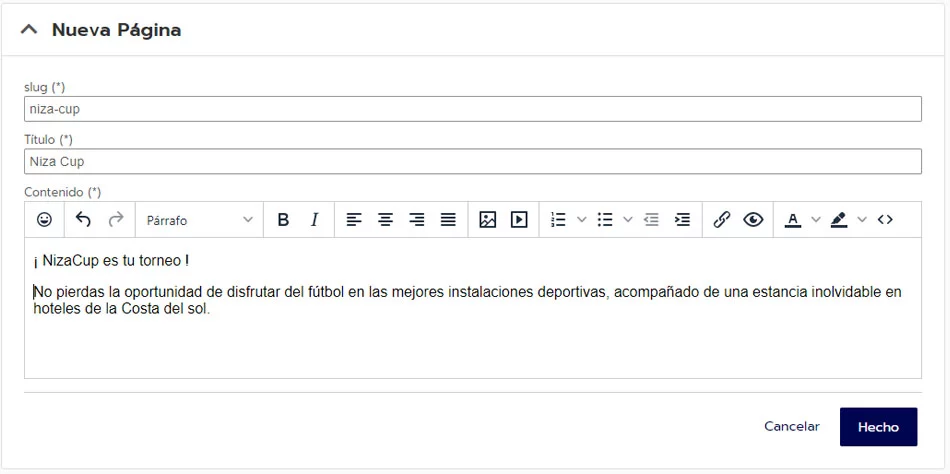Insert an image using the toolbar

487,220
